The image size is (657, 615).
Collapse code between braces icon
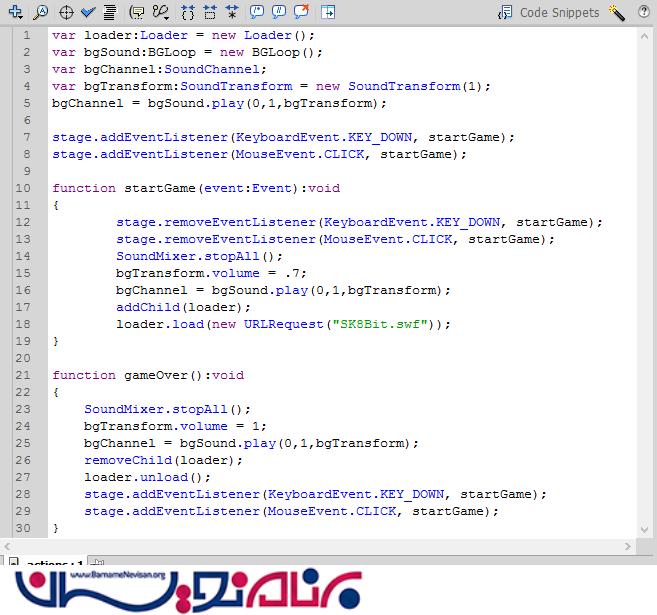point(188,13)
